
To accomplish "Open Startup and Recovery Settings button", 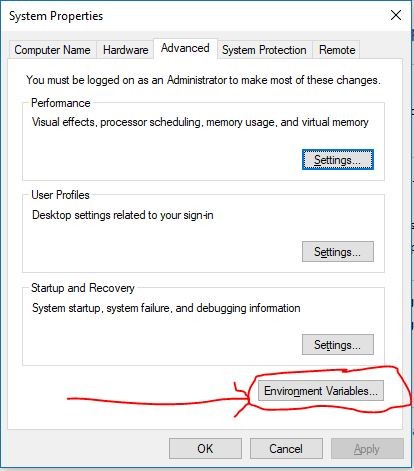I will [x=338, y=345].
